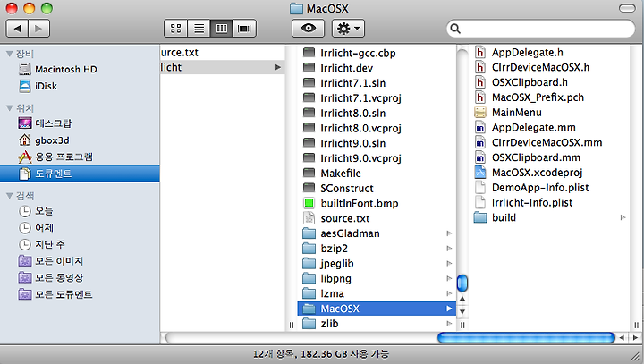
Task: Click the middle column scroll down arrow
Action: [x=462, y=312]
